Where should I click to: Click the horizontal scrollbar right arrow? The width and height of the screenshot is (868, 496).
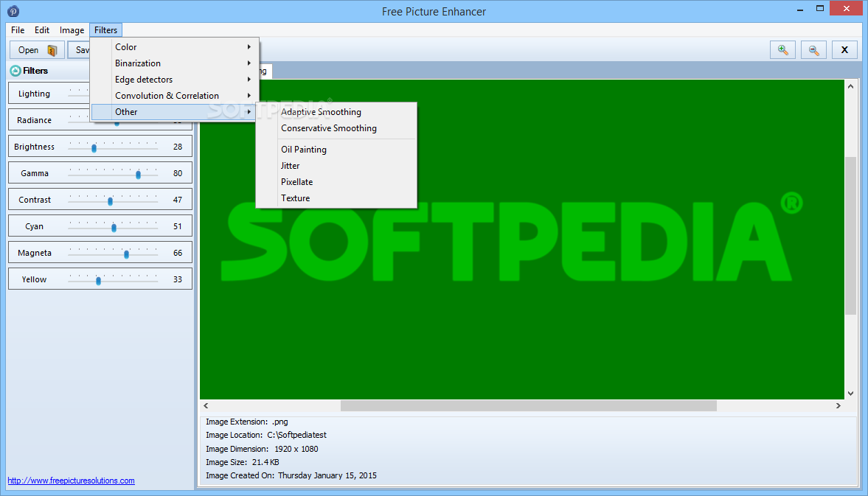pyautogui.click(x=838, y=405)
